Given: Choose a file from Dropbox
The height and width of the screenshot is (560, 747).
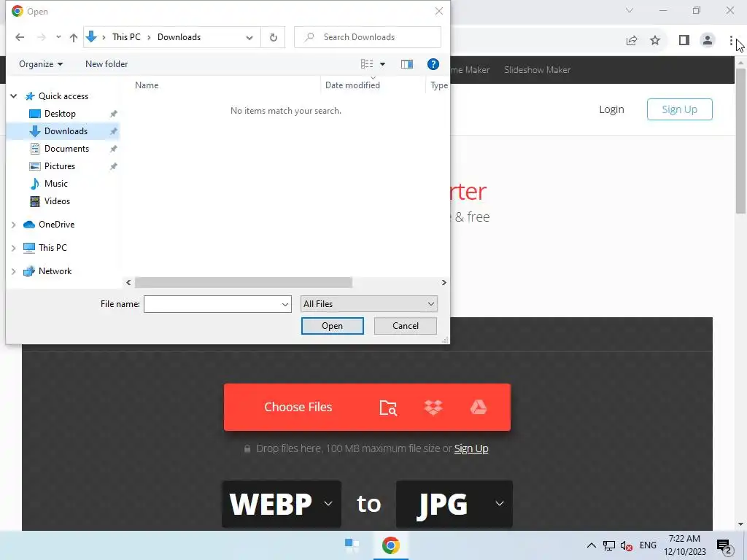Looking at the screenshot, I should click(x=433, y=407).
